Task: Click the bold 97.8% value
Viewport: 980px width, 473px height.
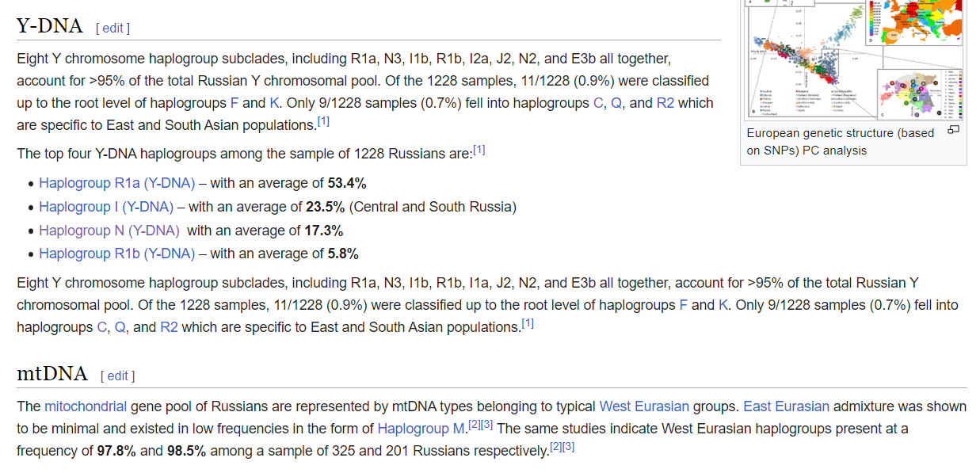Action: point(117,451)
